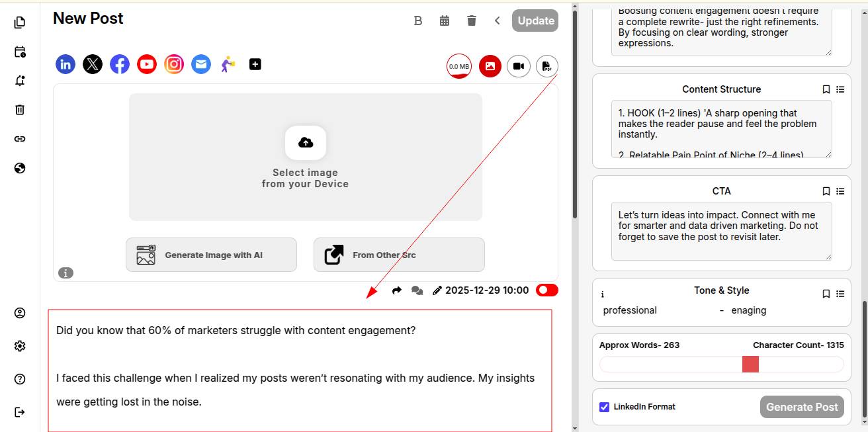
Task: Click the bold B icon in header
Action: pyautogui.click(x=418, y=21)
